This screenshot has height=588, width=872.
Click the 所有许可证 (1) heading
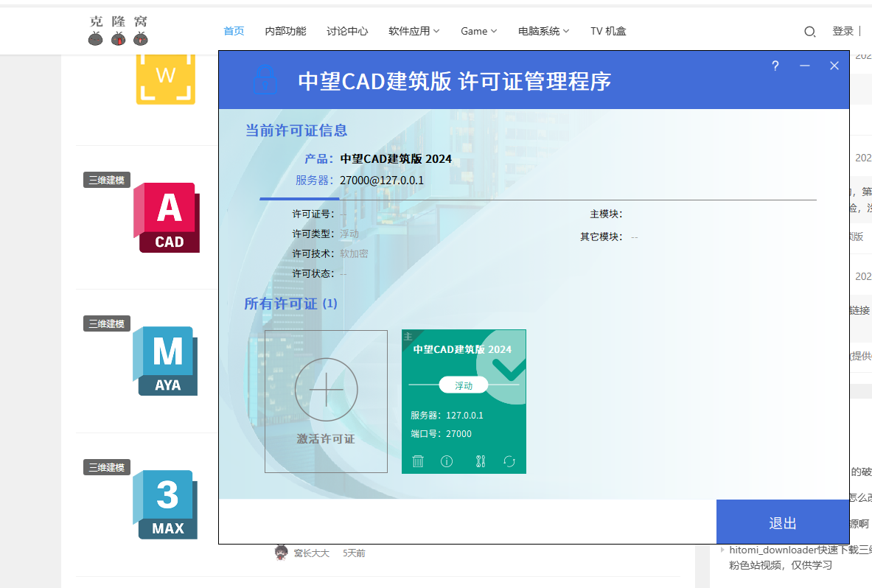tap(291, 304)
